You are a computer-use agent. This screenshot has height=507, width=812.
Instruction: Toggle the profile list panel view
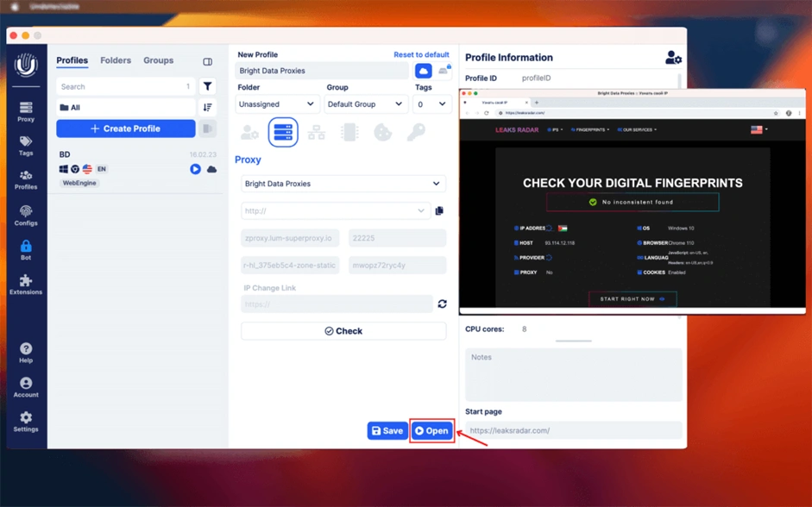[x=207, y=60]
